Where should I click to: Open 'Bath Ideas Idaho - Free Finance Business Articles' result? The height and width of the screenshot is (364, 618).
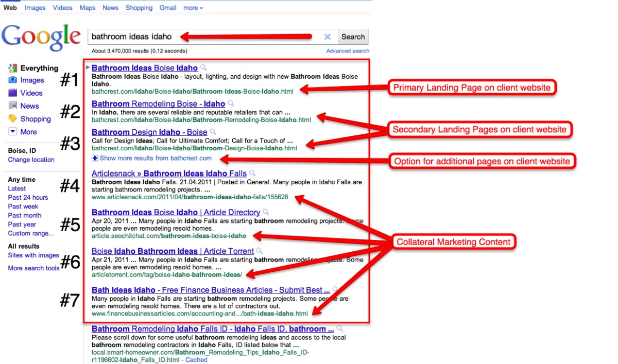click(x=211, y=290)
